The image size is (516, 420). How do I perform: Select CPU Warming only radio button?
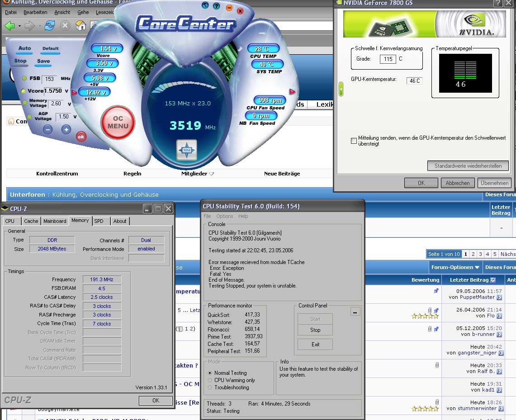pos(210,380)
